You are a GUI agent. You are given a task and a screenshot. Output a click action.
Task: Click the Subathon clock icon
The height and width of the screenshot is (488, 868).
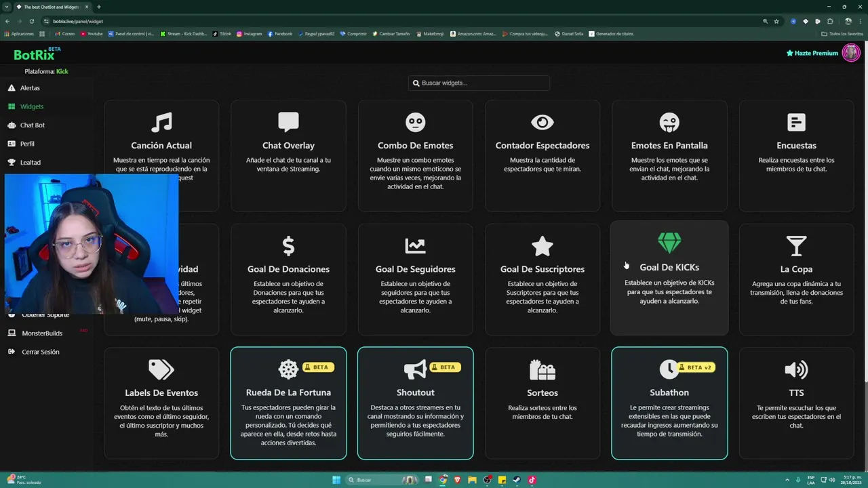669,369
